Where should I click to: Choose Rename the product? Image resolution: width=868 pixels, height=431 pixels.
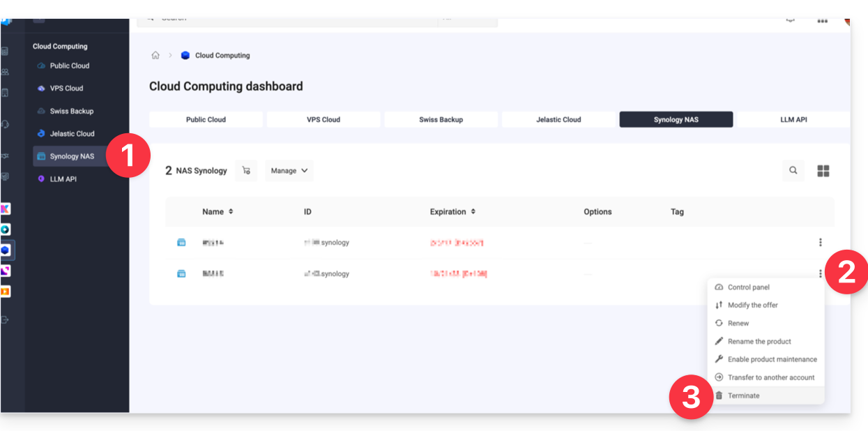tap(766, 342)
